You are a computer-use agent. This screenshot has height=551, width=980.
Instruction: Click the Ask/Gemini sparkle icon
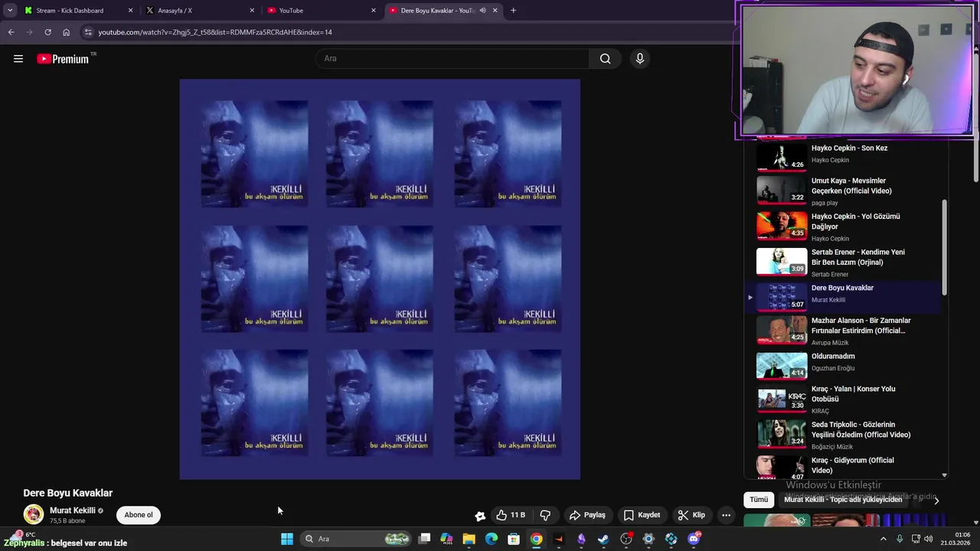(480, 516)
